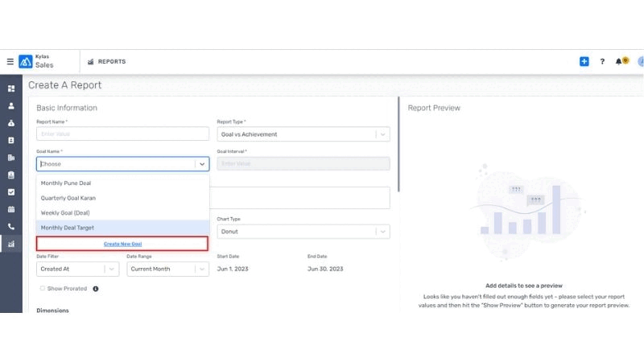Click the Dimensions section label
The height and width of the screenshot is (362, 644).
52,310
